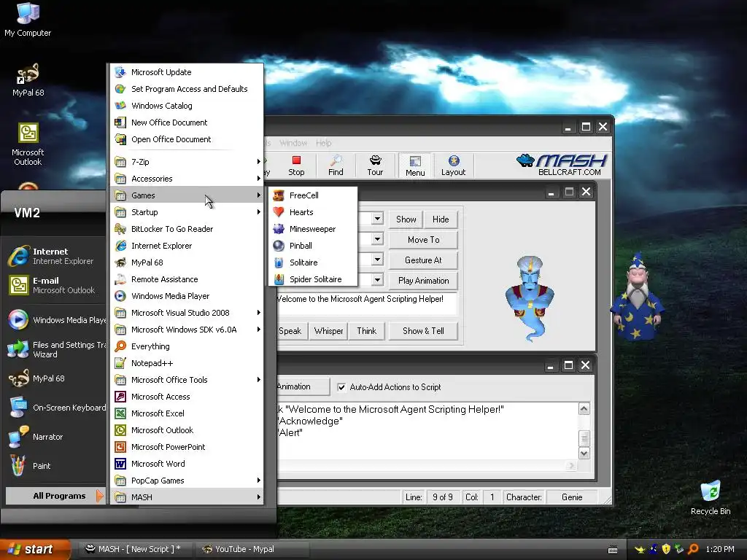The height and width of the screenshot is (560, 747).
Task: Click the Move To button
Action: 423,239
